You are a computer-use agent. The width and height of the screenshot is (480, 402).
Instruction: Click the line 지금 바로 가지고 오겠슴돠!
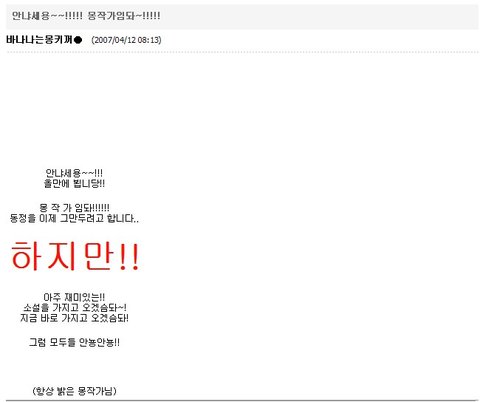click(74, 318)
